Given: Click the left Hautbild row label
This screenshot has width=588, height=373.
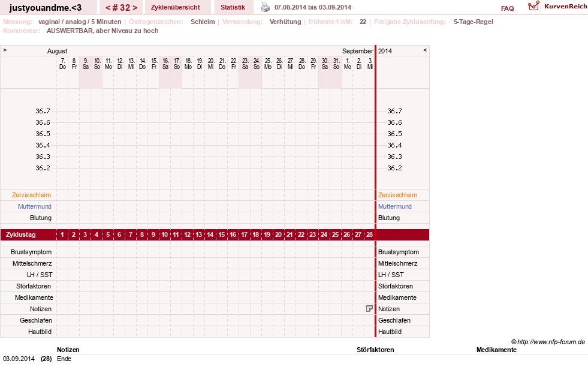Looking at the screenshot, I should 40,332.
